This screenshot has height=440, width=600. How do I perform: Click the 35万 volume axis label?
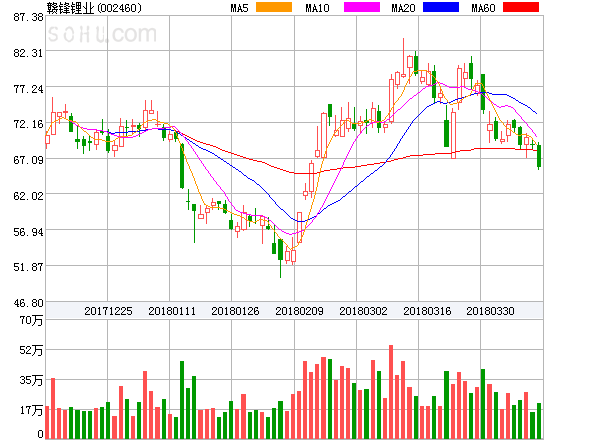click(x=31, y=380)
